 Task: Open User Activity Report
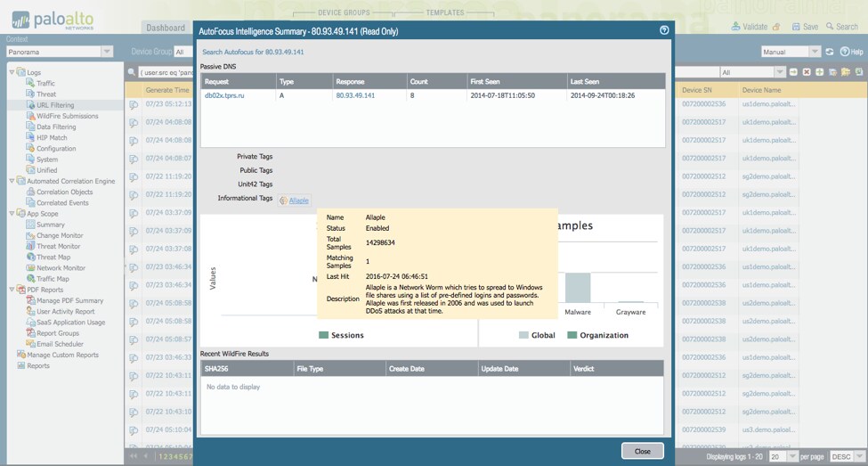[65, 311]
